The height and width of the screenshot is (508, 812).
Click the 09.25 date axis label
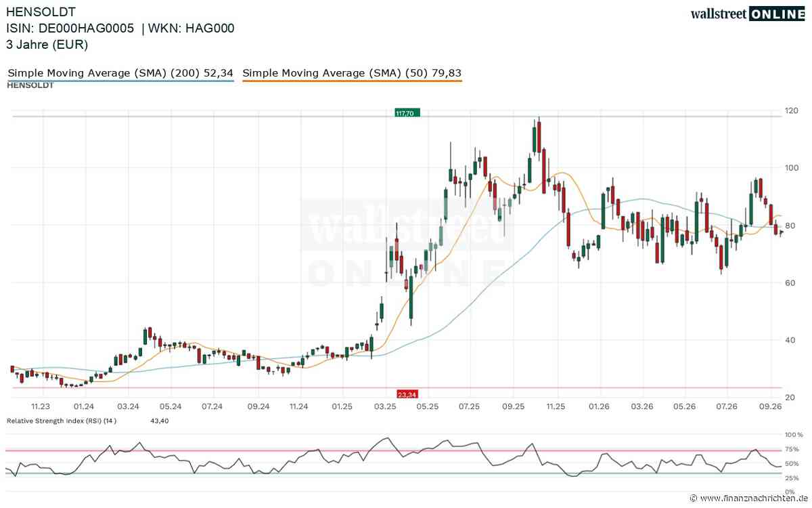tap(513, 406)
